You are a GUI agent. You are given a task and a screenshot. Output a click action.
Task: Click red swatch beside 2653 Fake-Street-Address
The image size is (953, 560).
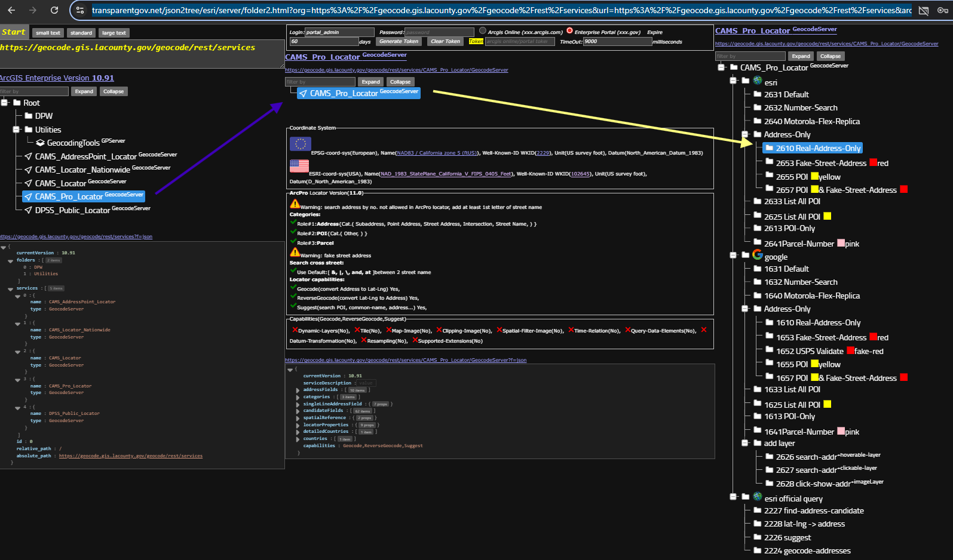pyautogui.click(x=873, y=162)
